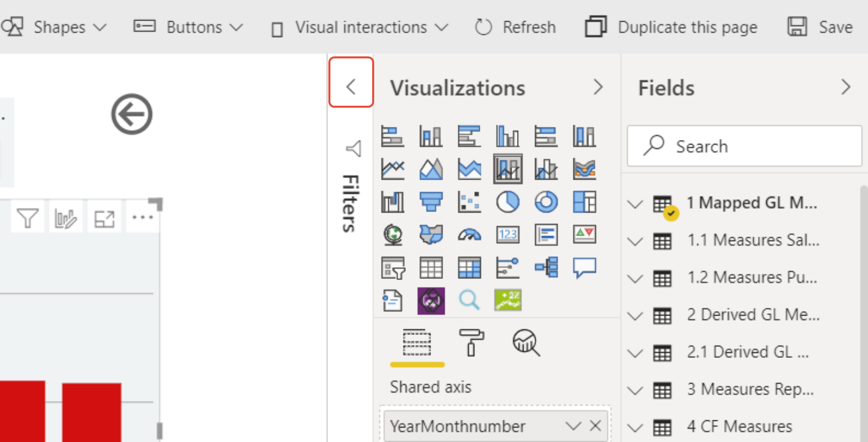Viewport: 868px width, 442px height.
Task: Pick the gauge visualization icon
Action: pyautogui.click(x=469, y=235)
